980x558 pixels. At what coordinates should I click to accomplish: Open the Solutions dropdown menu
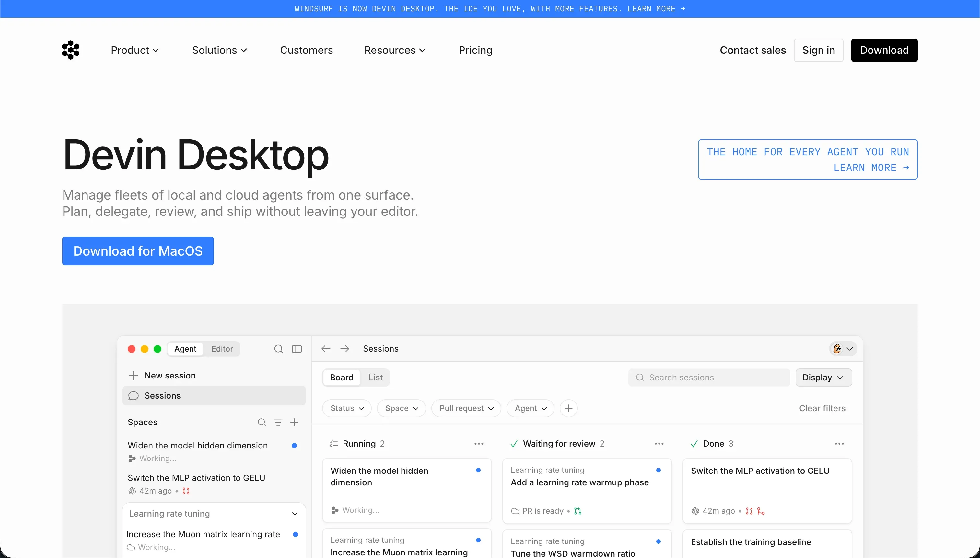point(219,50)
